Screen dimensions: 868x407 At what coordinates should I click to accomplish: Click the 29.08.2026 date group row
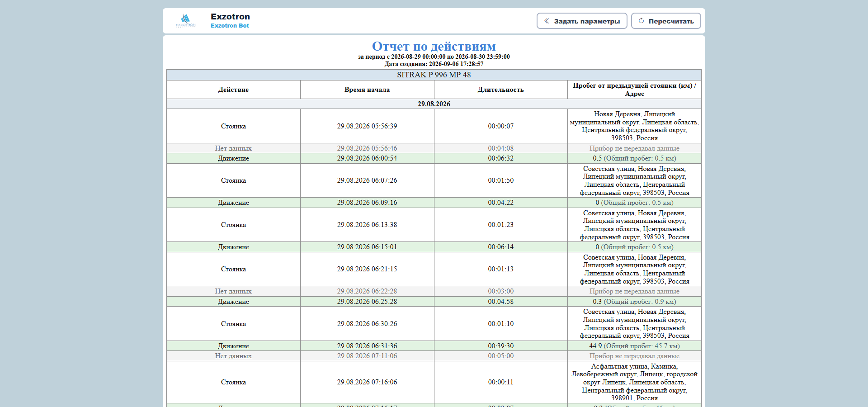(434, 104)
